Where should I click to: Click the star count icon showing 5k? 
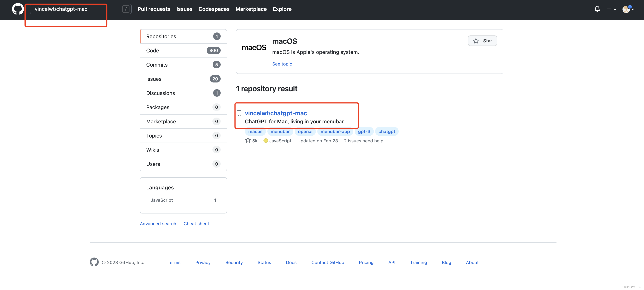click(x=251, y=141)
